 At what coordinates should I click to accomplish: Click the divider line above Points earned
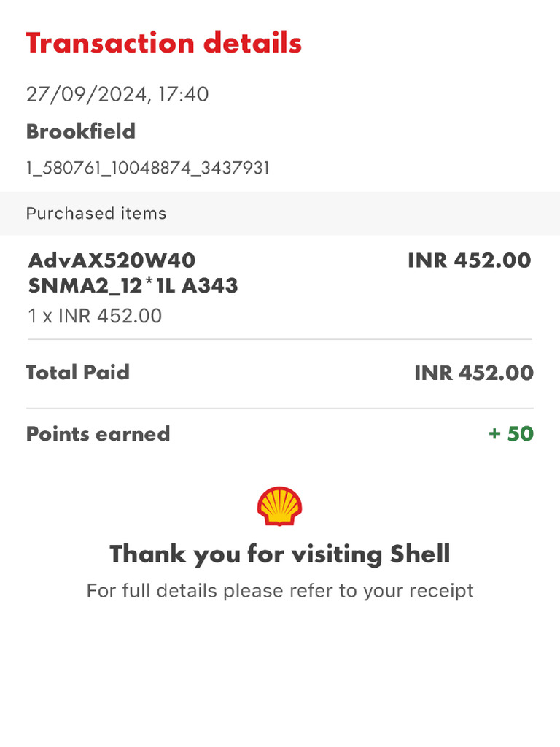click(x=280, y=408)
